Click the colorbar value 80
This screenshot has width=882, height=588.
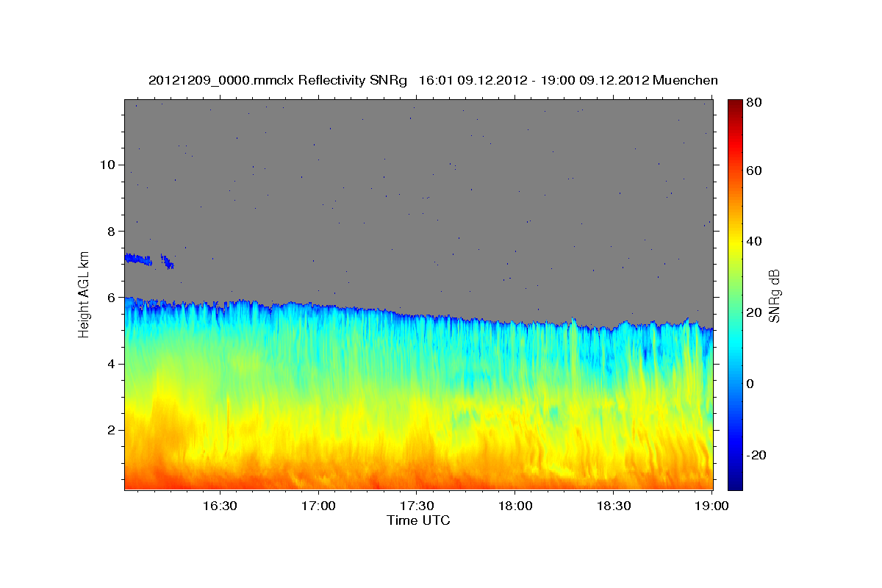755,103
